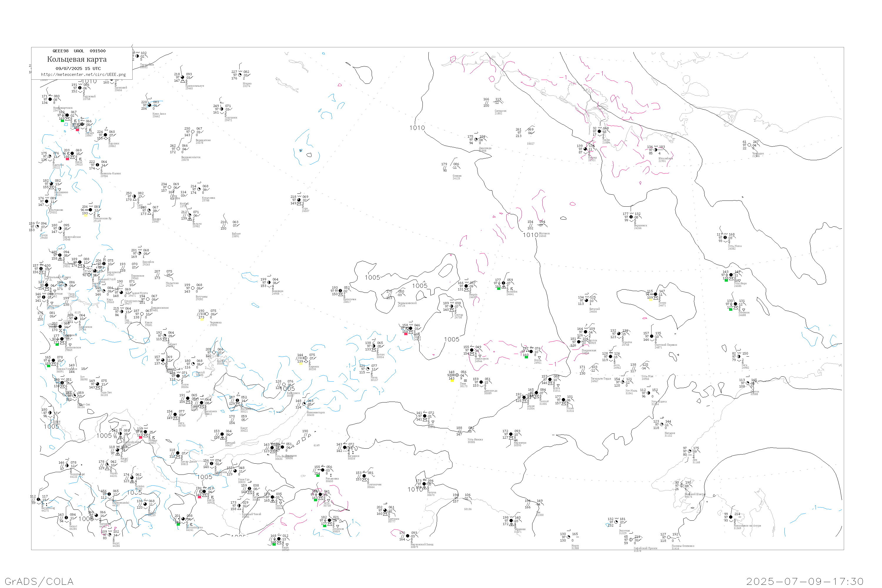Click the Охотский Перевоз station filled circle
882x588 pixels.
pos(652,336)
